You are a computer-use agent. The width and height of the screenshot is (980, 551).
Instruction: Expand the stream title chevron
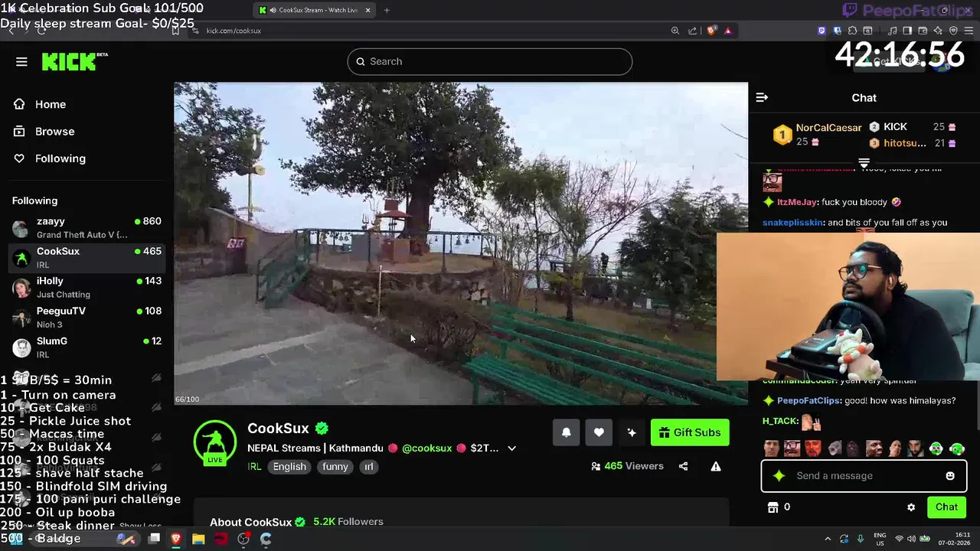pyautogui.click(x=511, y=448)
